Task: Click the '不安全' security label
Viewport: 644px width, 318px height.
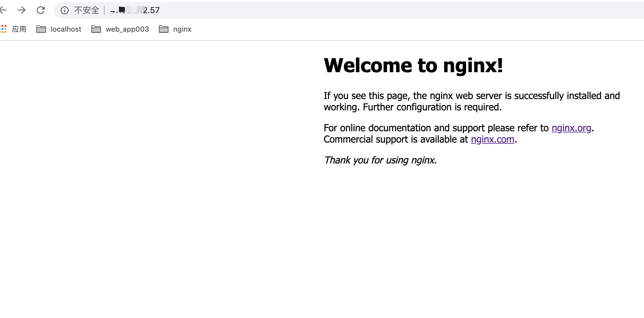Action: coord(87,10)
